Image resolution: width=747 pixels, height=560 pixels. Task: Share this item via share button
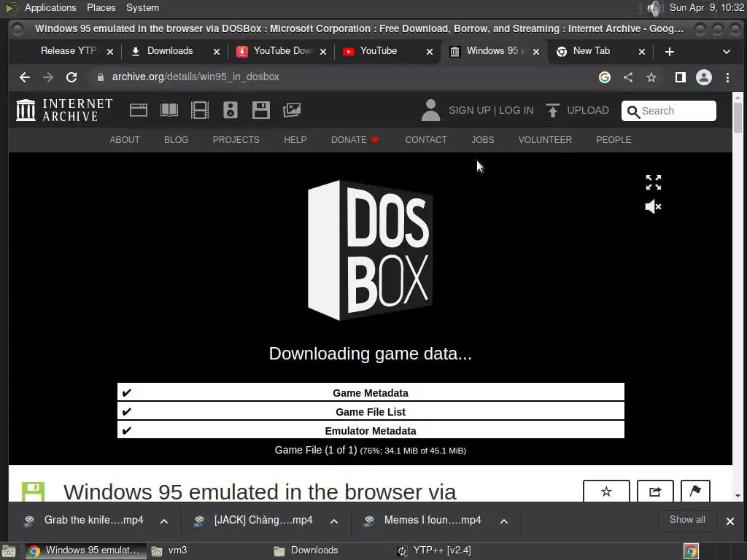tap(655, 491)
